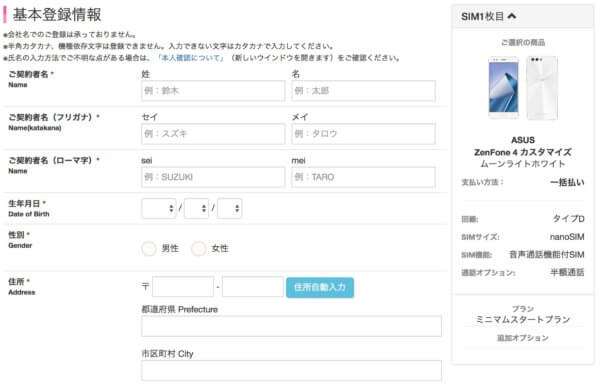Click the 追加オプション label
600x391 pixels.
[523, 338]
